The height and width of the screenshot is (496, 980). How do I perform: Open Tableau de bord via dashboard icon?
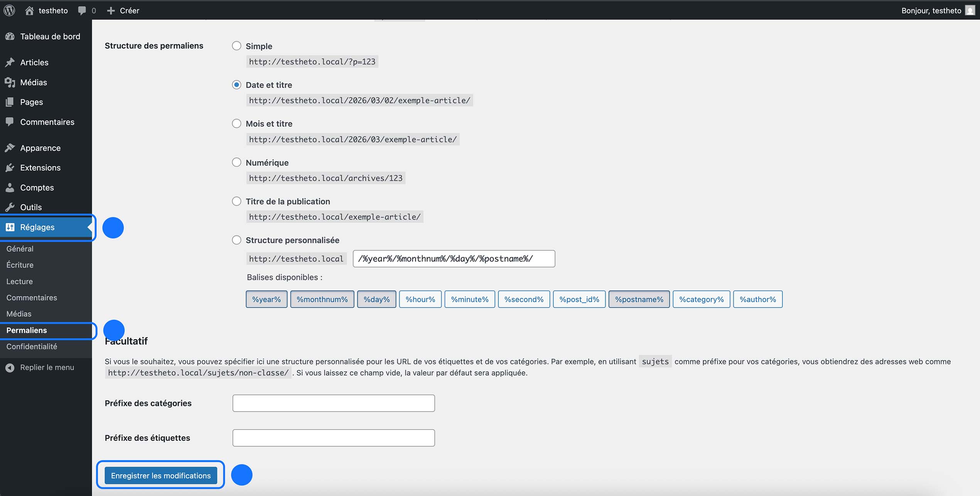coord(10,36)
